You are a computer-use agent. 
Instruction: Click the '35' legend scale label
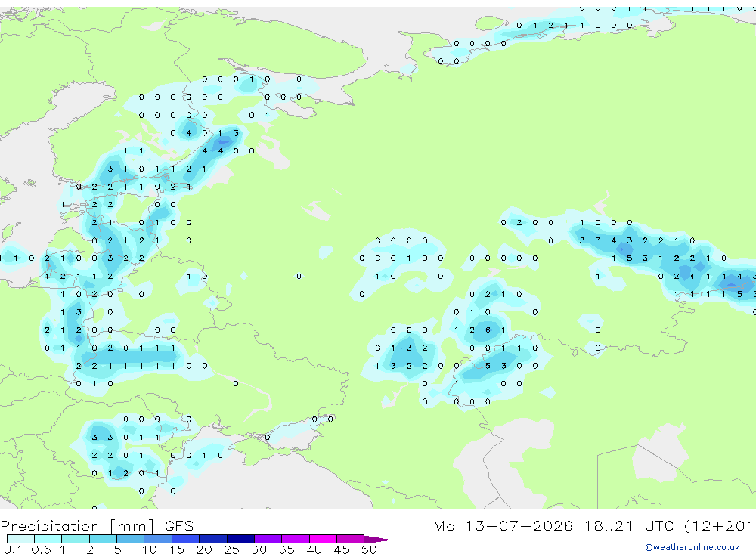pos(287,549)
